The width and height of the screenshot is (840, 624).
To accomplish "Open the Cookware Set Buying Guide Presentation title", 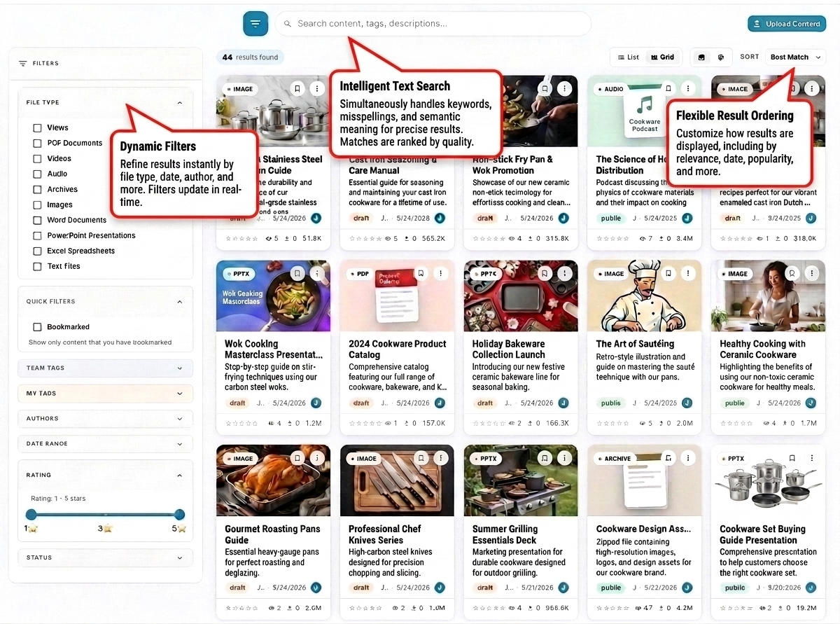I will pyautogui.click(x=762, y=535).
